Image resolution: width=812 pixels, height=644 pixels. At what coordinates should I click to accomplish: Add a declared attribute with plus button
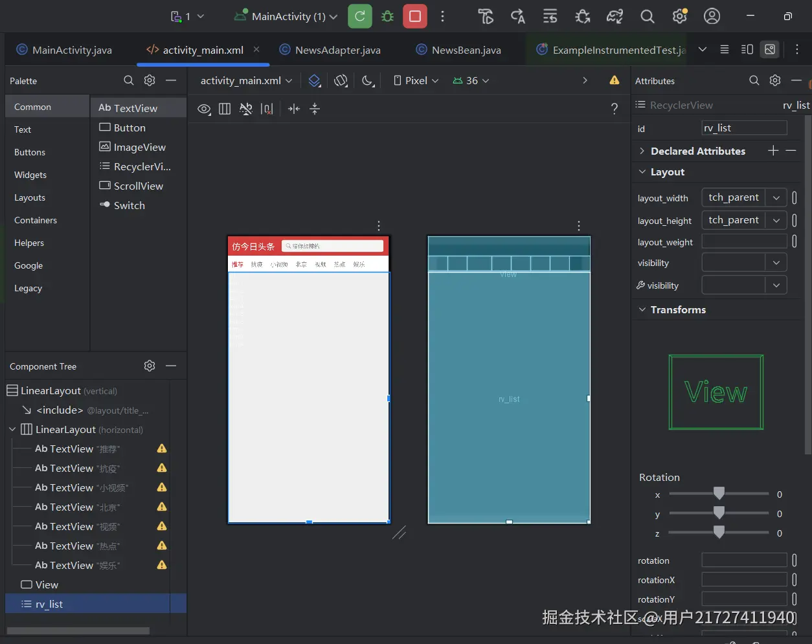coord(773,151)
